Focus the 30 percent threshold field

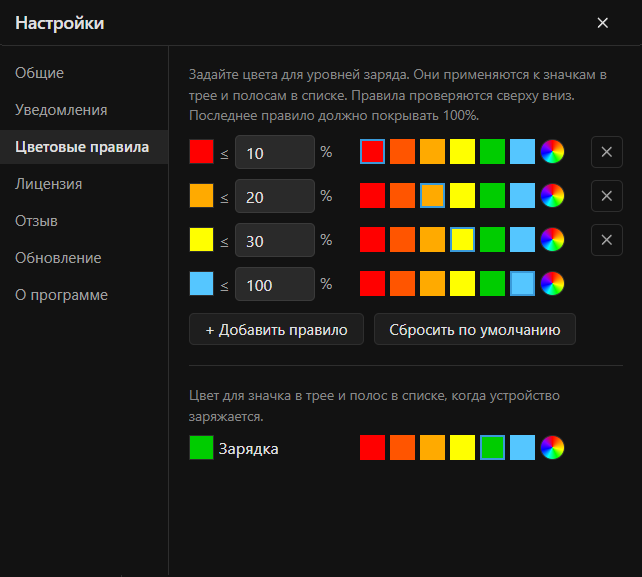tap(275, 240)
